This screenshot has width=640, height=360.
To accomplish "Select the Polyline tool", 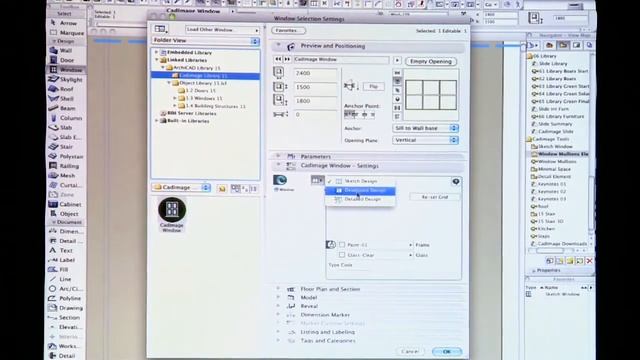I will pyautogui.click(x=65, y=298).
